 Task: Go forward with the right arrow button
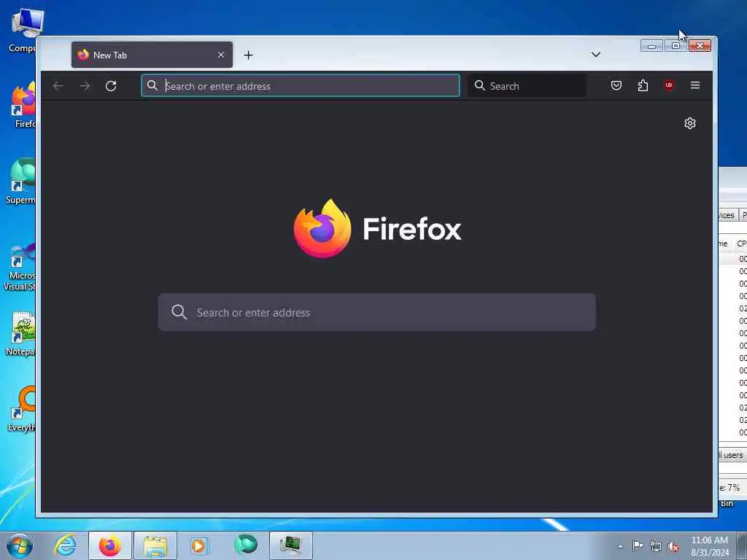[85, 86]
